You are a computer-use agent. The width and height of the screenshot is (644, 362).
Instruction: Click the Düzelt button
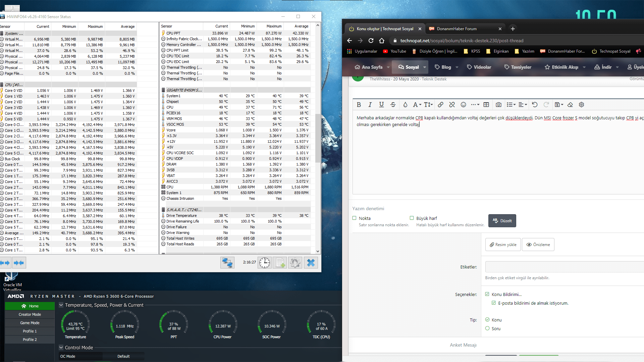tap(502, 221)
